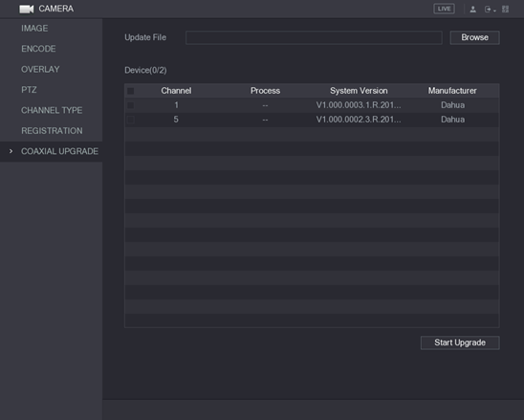The width and height of the screenshot is (524, 420).
Task: Open CHANNEL TYPE settings
Action: [52, 110]
